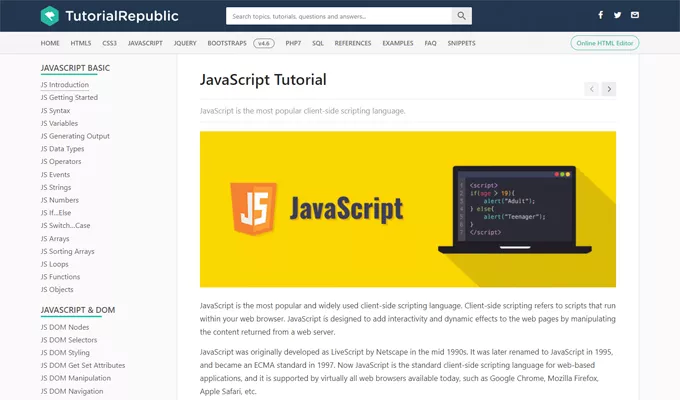The height and width of the screenshot is (400, 680).
Task: Open JAVASCRIPT in the navigation bar
Action: tap(145, 43)
